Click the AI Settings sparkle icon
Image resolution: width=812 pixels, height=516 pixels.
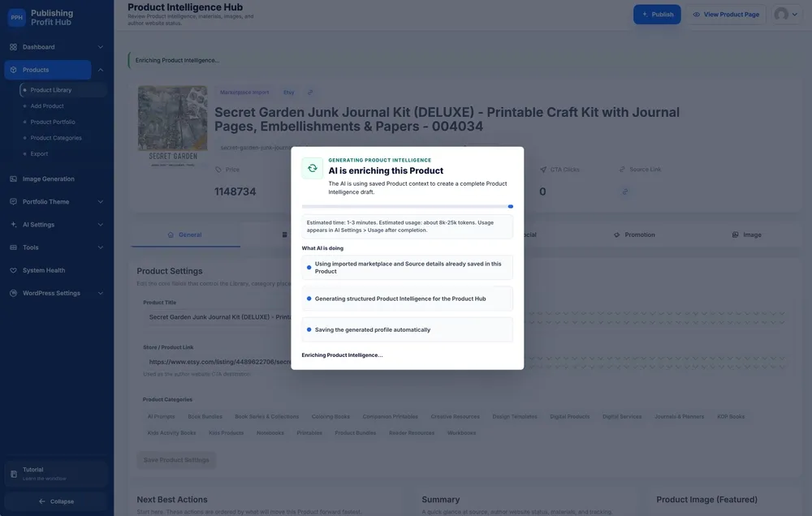click(x=14, y=225)
